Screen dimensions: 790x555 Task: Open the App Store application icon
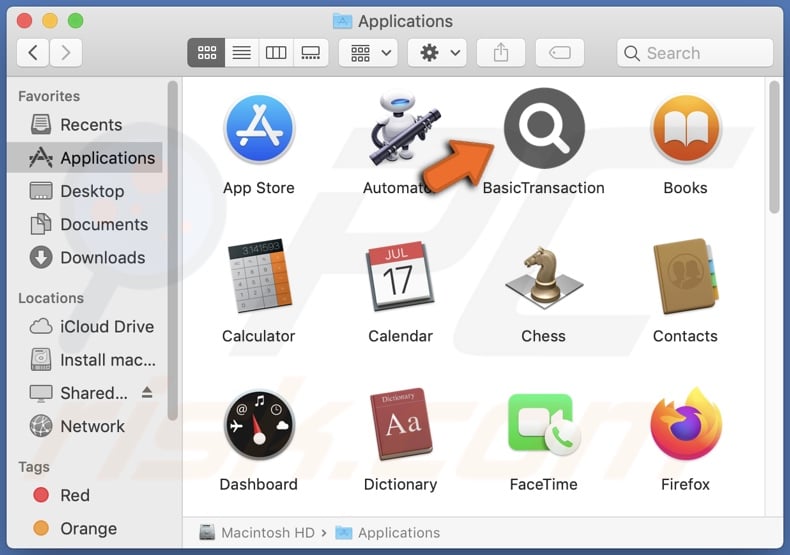point(259,129)
